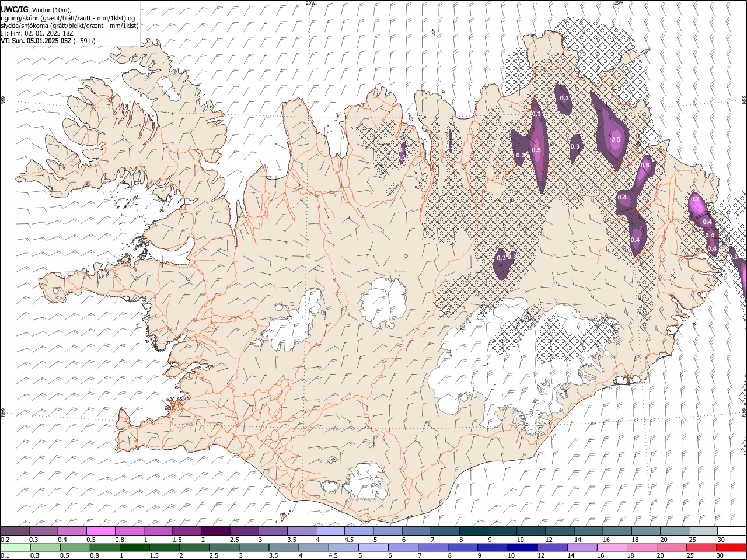Image resolution: width=747 pixels, height=560 pixels.
Task: Click the 'Vindur (10m)' legend heading
Action: pos(51,10)
